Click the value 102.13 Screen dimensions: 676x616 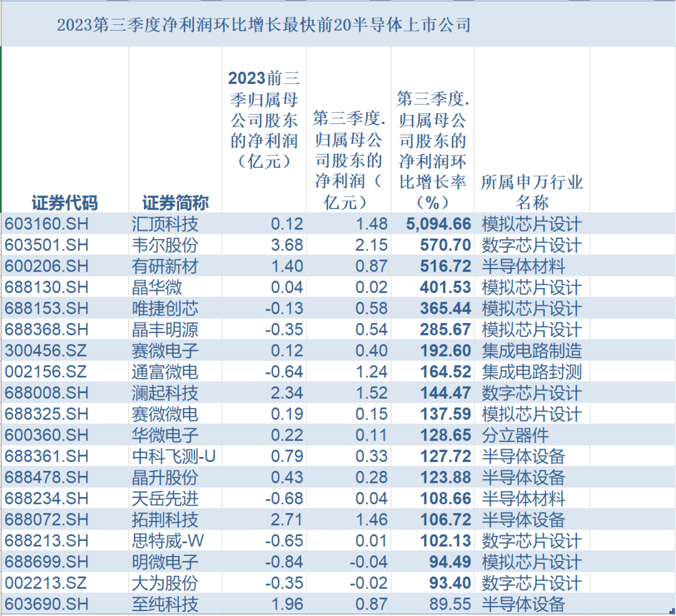pos(446,540)
